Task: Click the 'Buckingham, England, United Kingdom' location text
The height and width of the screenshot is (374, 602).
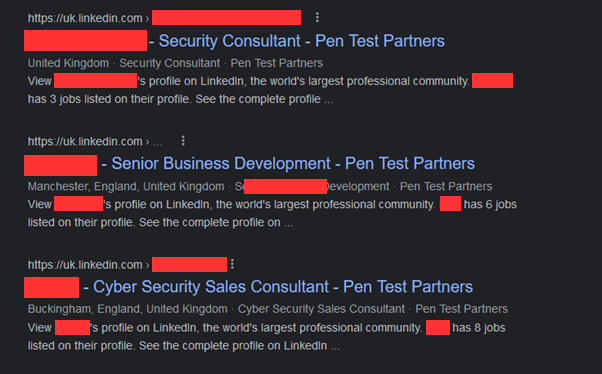Action: tap(127, 309)
